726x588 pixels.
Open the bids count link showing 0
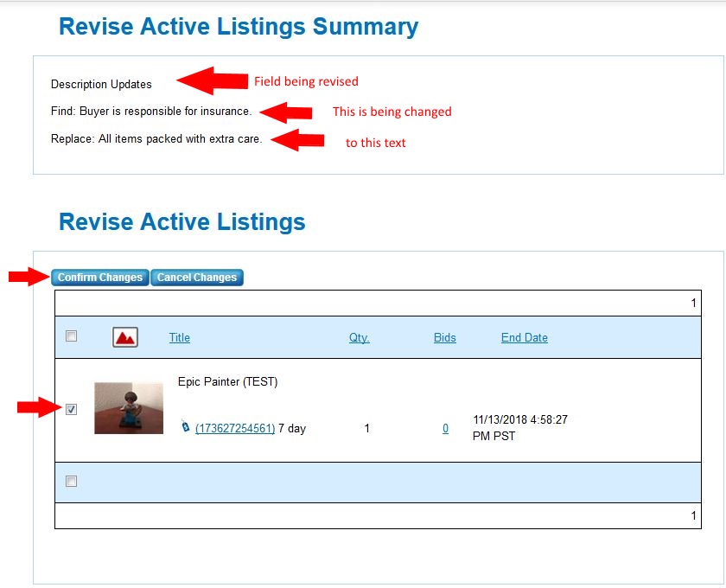[445, 428]
